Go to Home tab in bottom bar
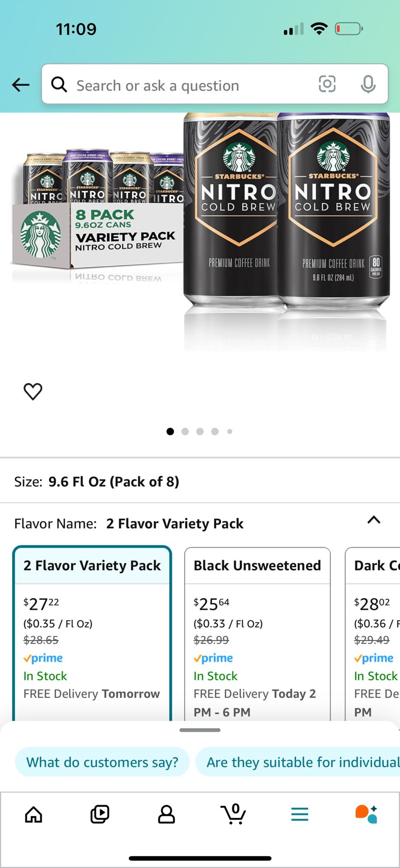Screen dimensions: 400x868 tap(33, 815)
